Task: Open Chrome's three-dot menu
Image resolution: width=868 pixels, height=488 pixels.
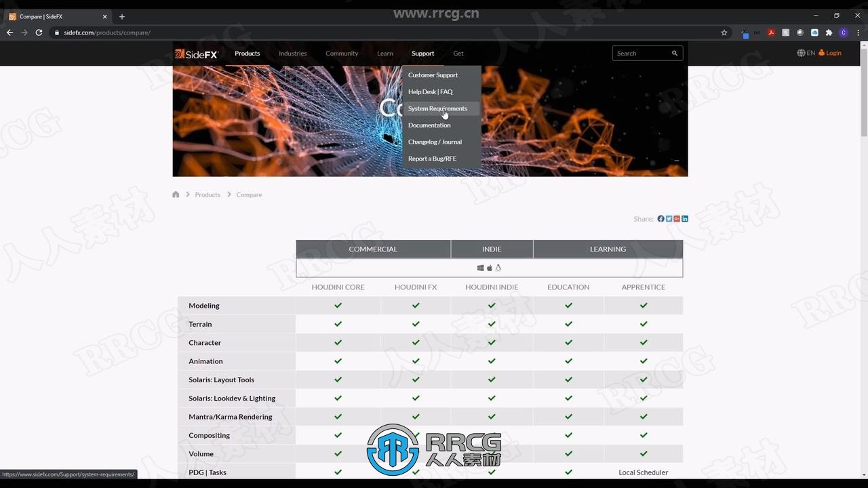Action: (x=858, y=33)
